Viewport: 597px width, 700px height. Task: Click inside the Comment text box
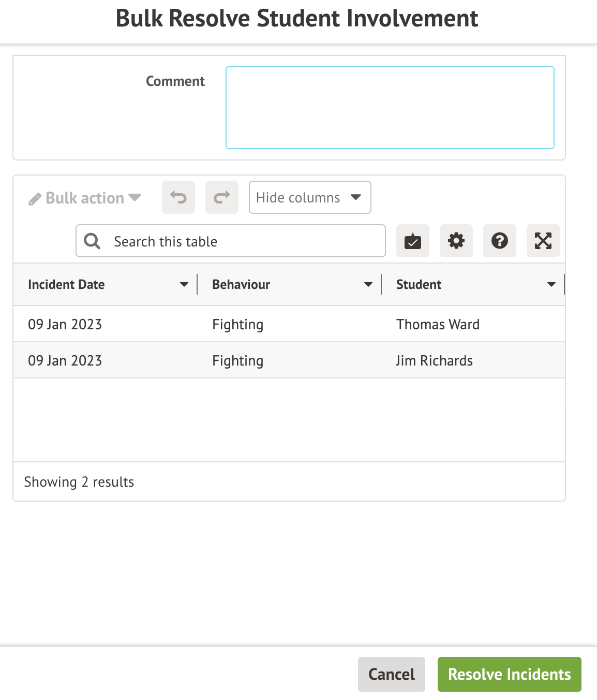tap(390, 108)
